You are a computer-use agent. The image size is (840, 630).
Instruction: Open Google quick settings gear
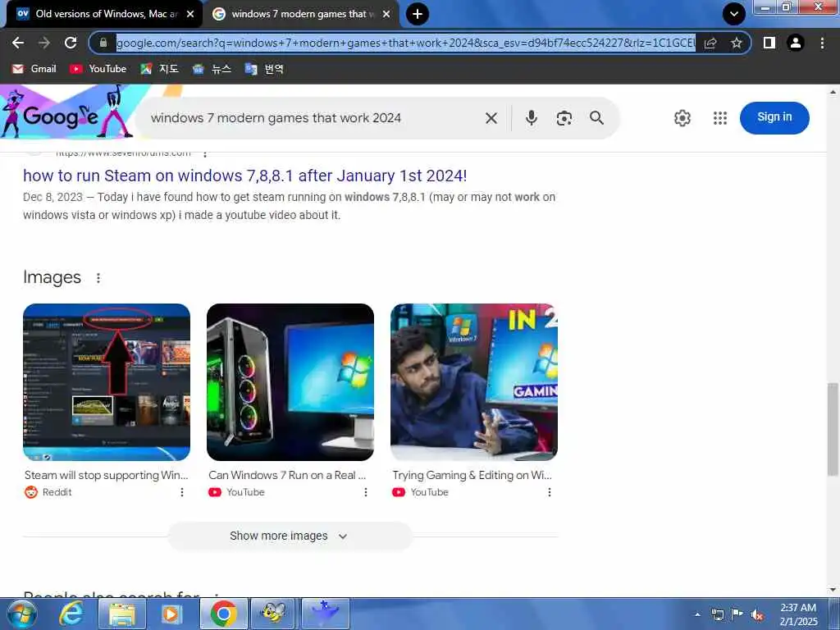point(682,118)
